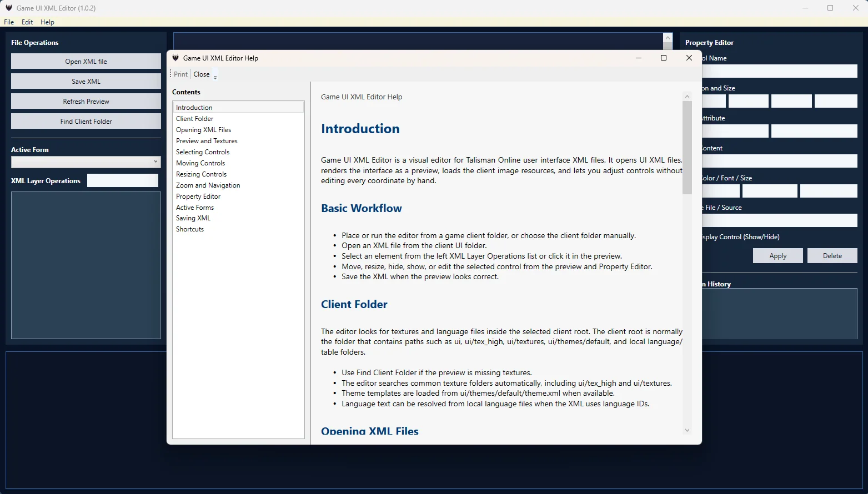Image resolution: width=868 pixels, height=494 pixels.
Task: Click the 'Basic Workflow' heading text
Action: pyautogui.click(x=362, y=208)
